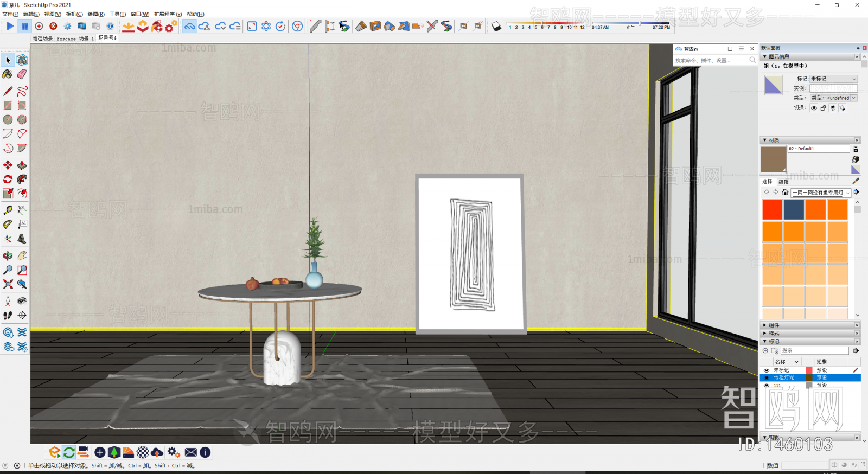Click the envelope icon in bottom toolbar
Viewport: 868px width, 474px height.
(x=191, y=452)
